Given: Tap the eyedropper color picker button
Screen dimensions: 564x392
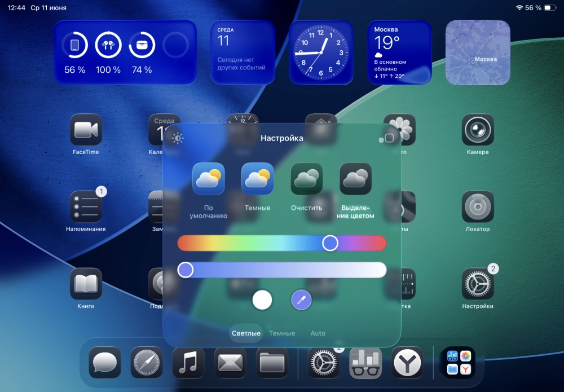Looking at the screenshot, I should tap(301, 300).
